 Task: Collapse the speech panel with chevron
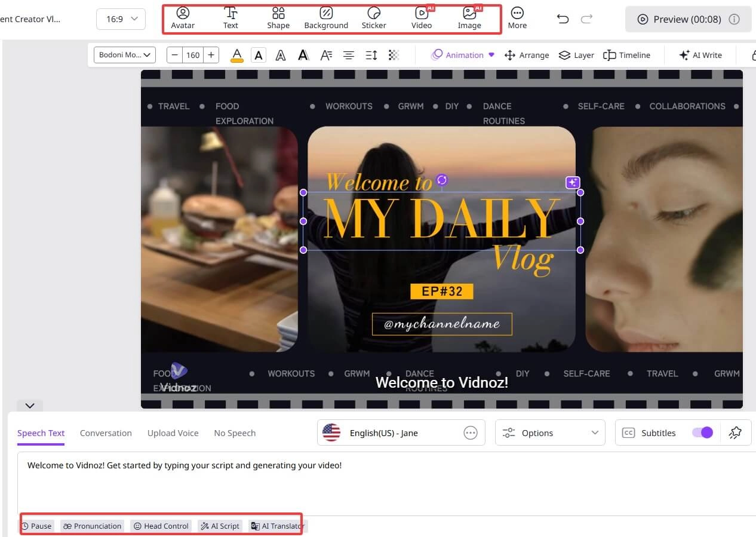tap(30, 406)
